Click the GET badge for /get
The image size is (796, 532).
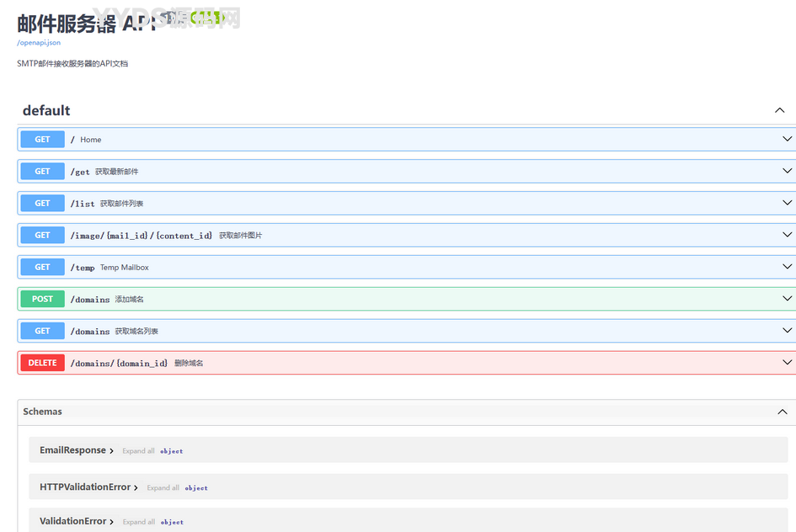coord(43,172)
